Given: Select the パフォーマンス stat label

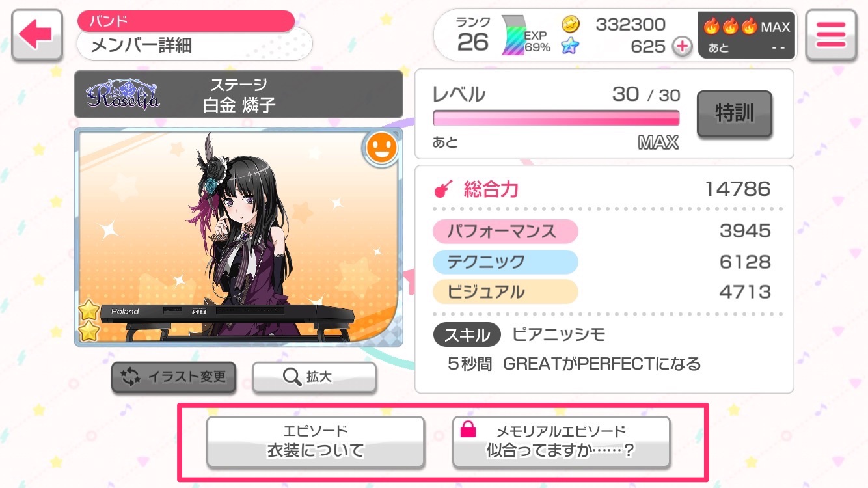Looking at the screenshot, I should (x=506, y=232).
